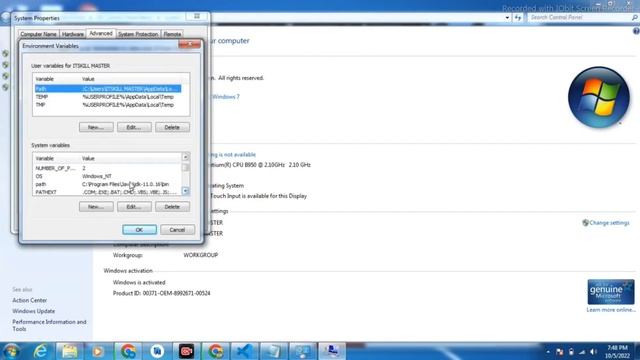Select the path system variable with jdk-11.0.16
The image size is (640, 360).
click(108, 184)
